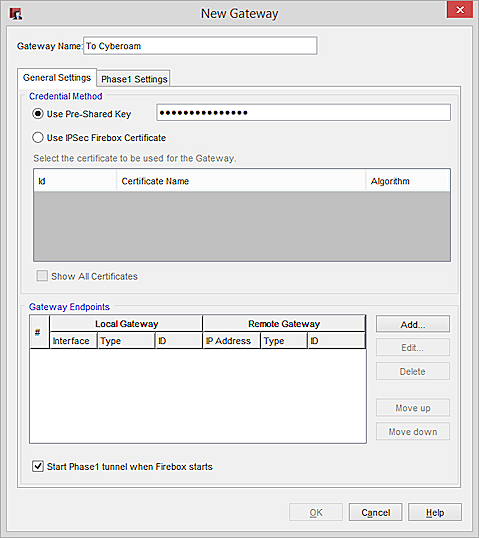Click the Type column under Local Gateway
The image size is (479, 538).
tap(126, 341)
